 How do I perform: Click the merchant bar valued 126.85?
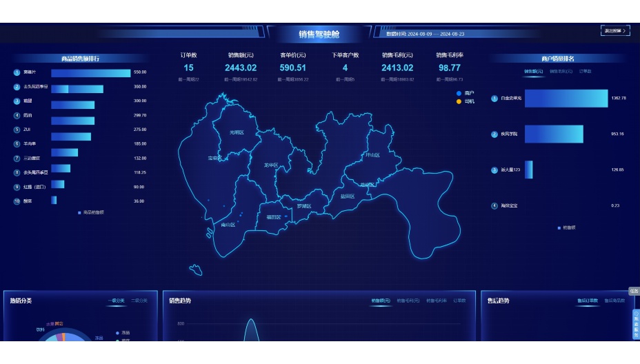click(x=528, y=170)
